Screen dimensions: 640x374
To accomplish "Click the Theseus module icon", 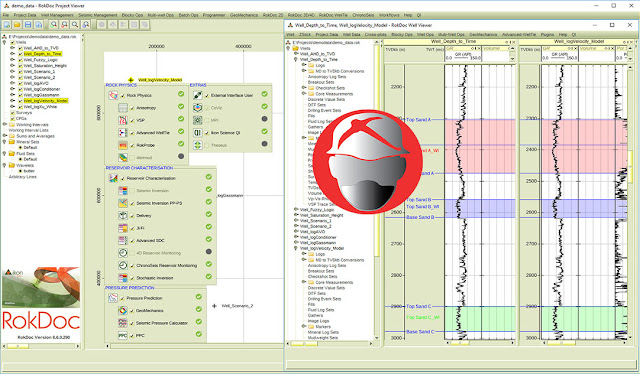I will tap(198, 145).
